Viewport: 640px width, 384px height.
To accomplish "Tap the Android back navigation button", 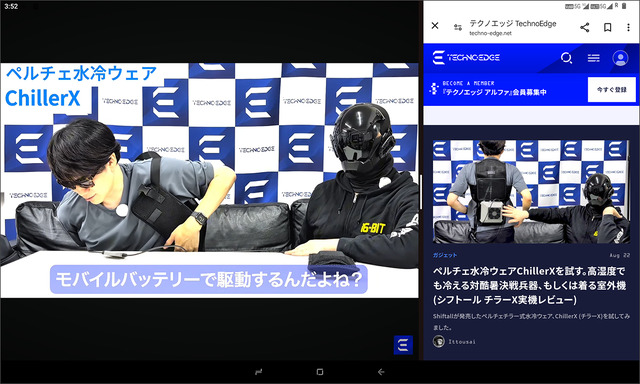I will pos(381,372).
